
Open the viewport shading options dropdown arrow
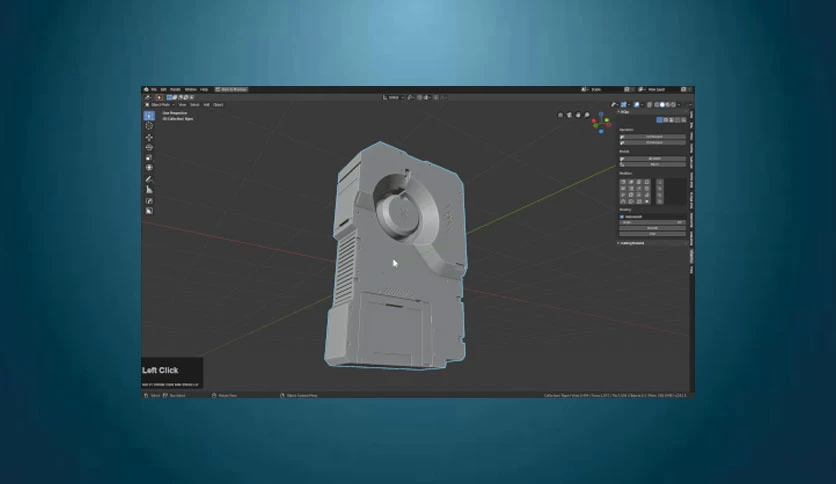pyautogui.click(x=679, y=104)
